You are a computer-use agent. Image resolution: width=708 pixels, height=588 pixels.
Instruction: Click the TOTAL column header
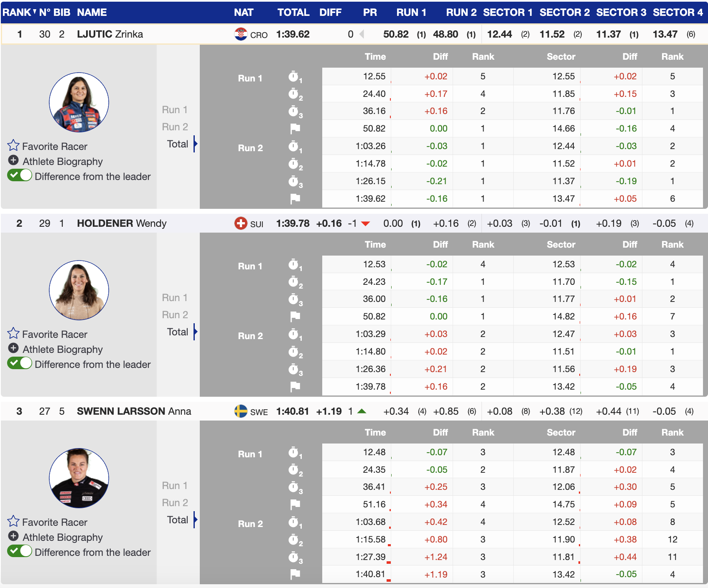coord(293,13)
